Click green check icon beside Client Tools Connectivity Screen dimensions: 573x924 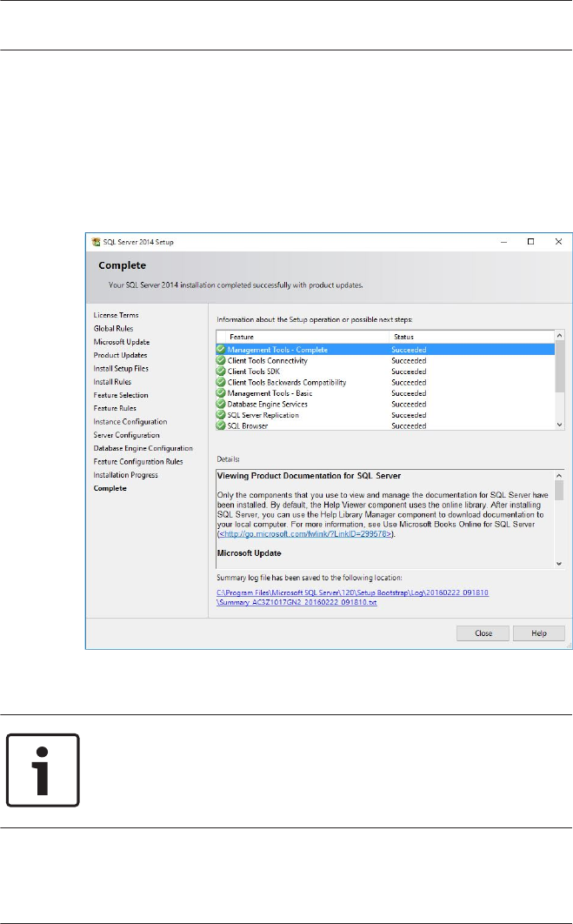pyautogui.click(x=221, y=361)
